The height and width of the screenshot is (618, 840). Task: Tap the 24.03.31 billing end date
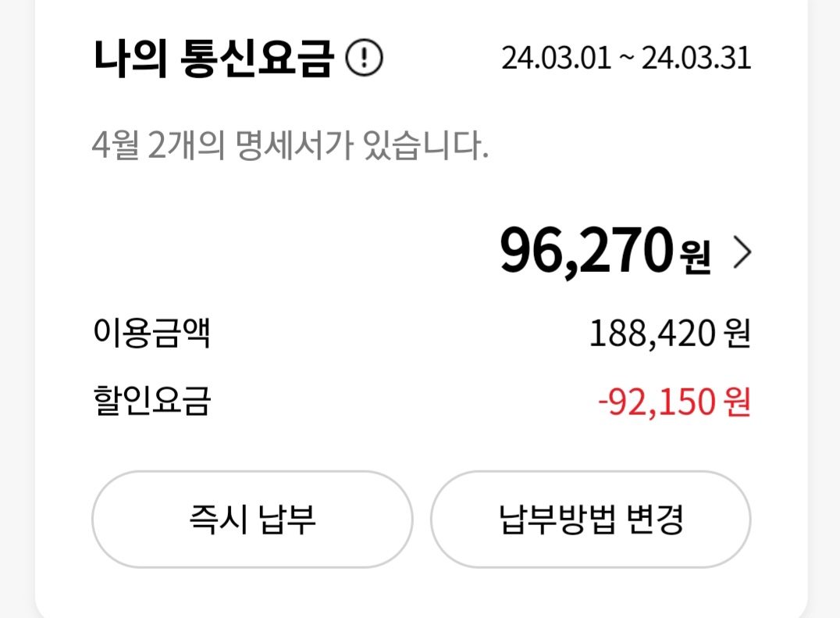click(x=696, y=59)
